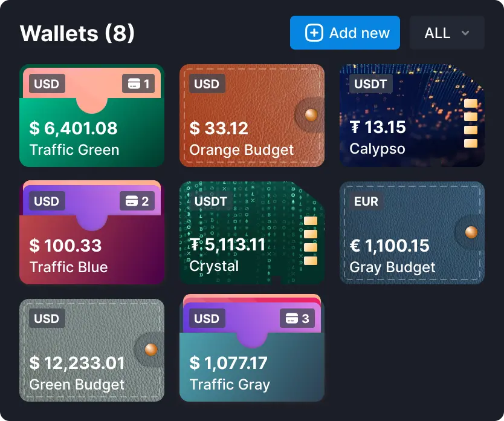Click the card count badge on Traffic Green
Screen dimensions: 504x421
(140, 83)
